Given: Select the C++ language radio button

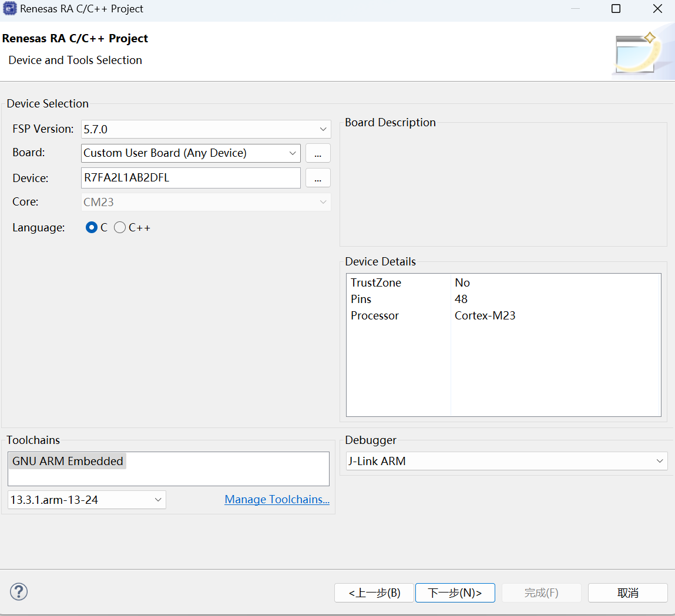Looking at the screenshot, I should pyautogui.click(x=120, y=227).
